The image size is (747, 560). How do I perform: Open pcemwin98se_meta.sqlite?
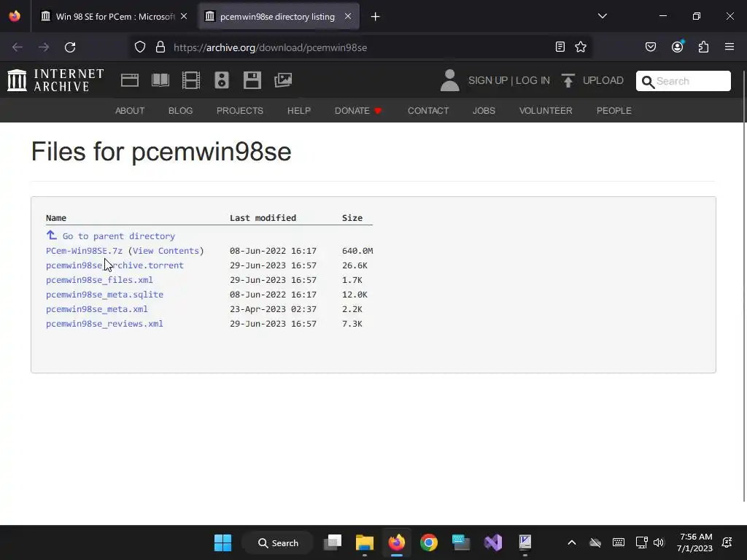click(104, 295)
